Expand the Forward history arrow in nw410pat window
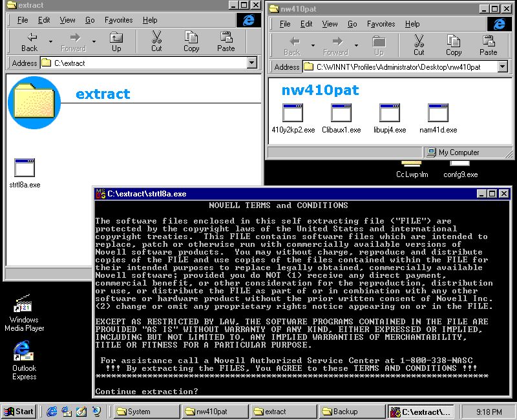 coord(357,45)
